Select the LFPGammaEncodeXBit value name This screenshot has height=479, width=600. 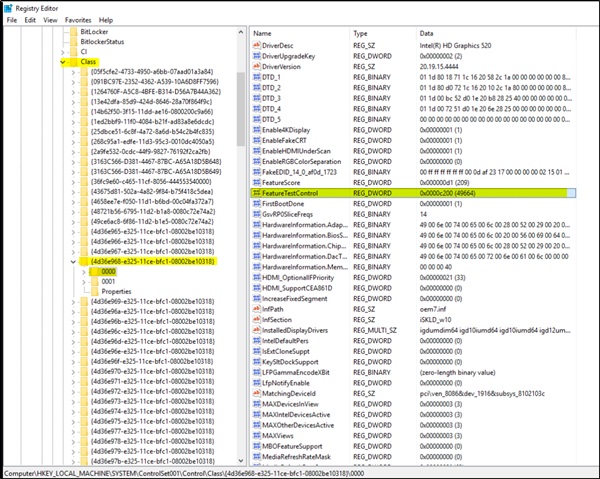pos(296,373)
